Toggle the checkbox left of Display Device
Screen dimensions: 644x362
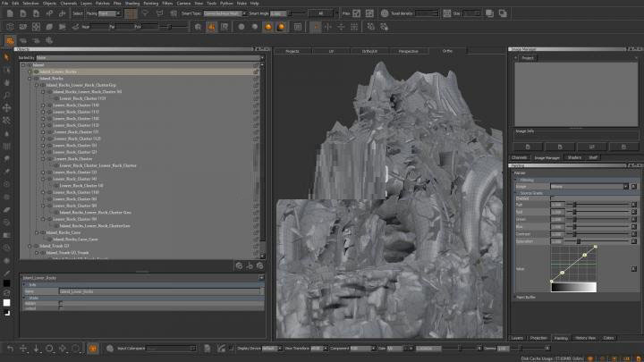coord(232,348)
